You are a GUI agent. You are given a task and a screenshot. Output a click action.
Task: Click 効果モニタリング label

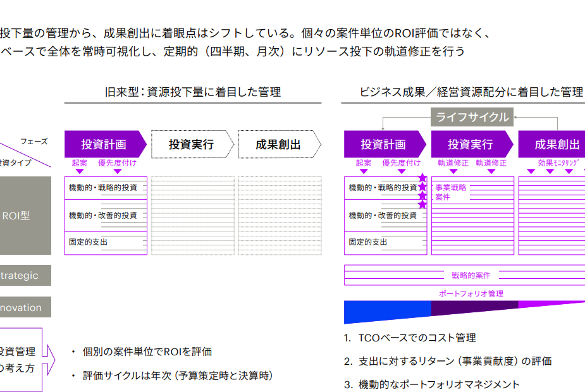(x=558, y=162)
